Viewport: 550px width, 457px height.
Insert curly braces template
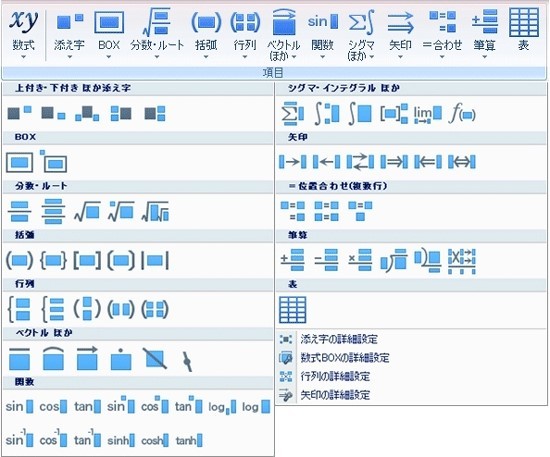point(53,261)
